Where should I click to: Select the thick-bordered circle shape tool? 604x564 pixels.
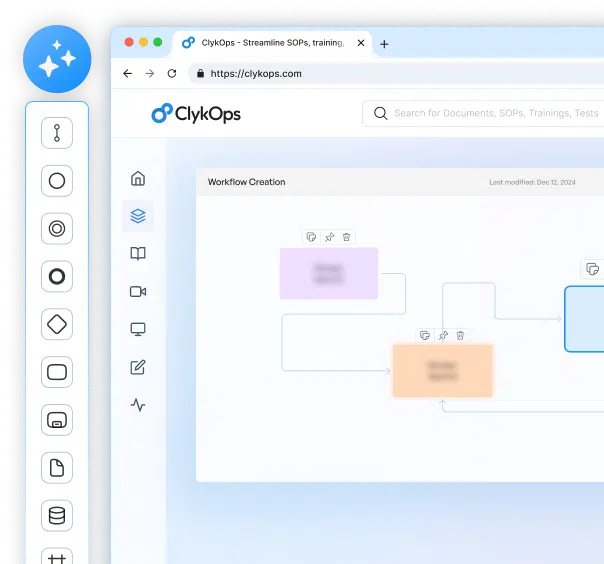pos(57,277)
